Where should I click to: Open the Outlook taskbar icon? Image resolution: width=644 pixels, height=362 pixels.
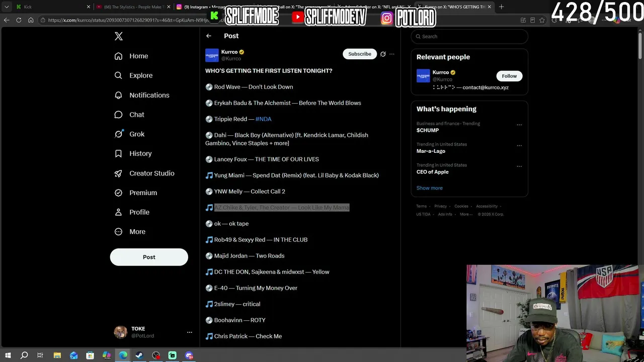(x=73, y=355)
